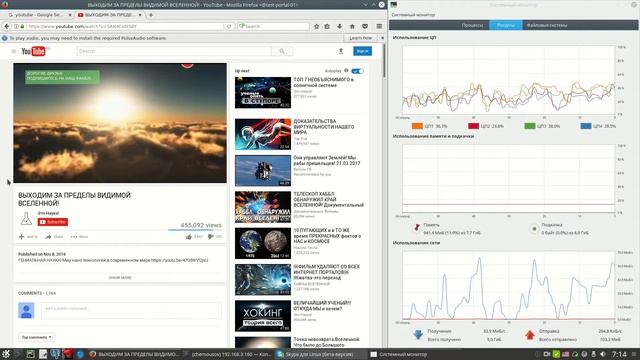Click the main video player image
640x360 pixels.
(x=120, y=123)
